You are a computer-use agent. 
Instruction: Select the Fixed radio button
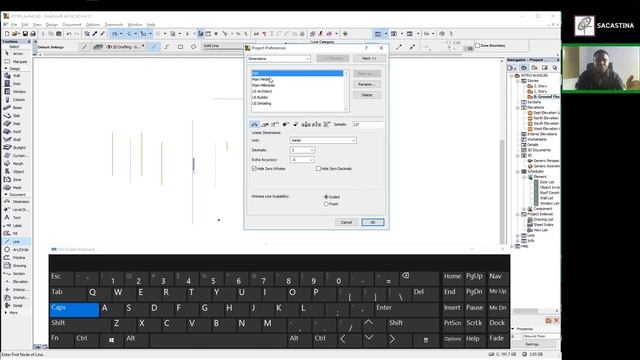326,204
